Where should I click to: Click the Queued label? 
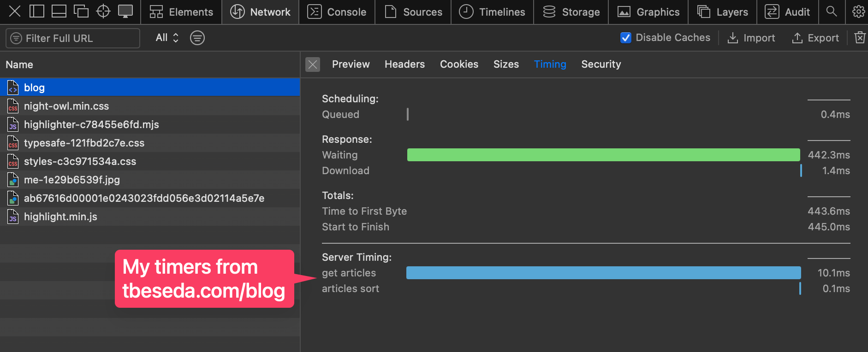340,114
